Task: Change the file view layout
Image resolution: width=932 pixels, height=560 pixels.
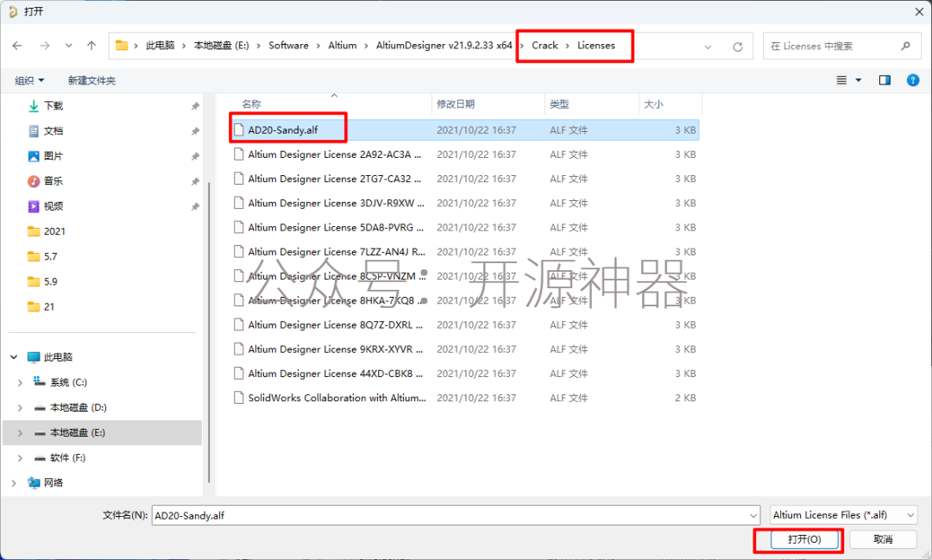Action: point(841,80)
